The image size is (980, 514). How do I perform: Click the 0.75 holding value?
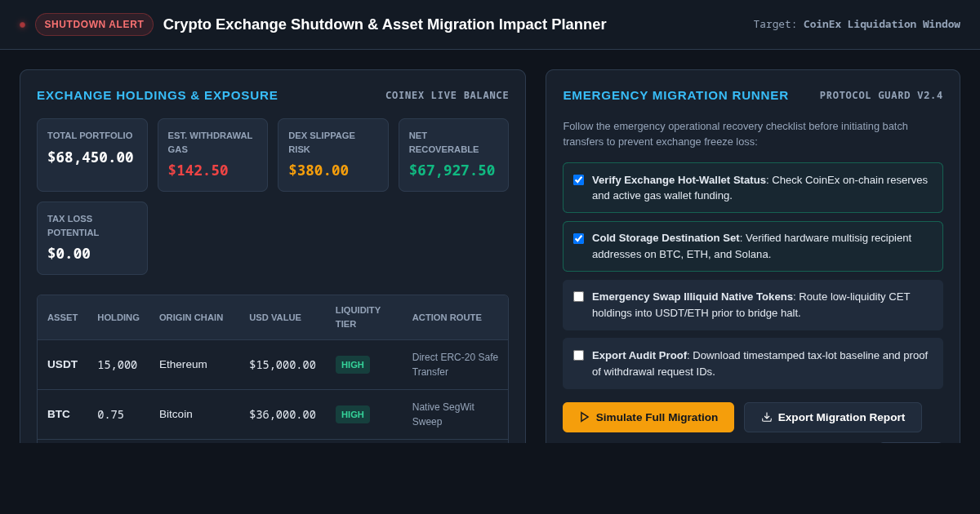[111, 414]
